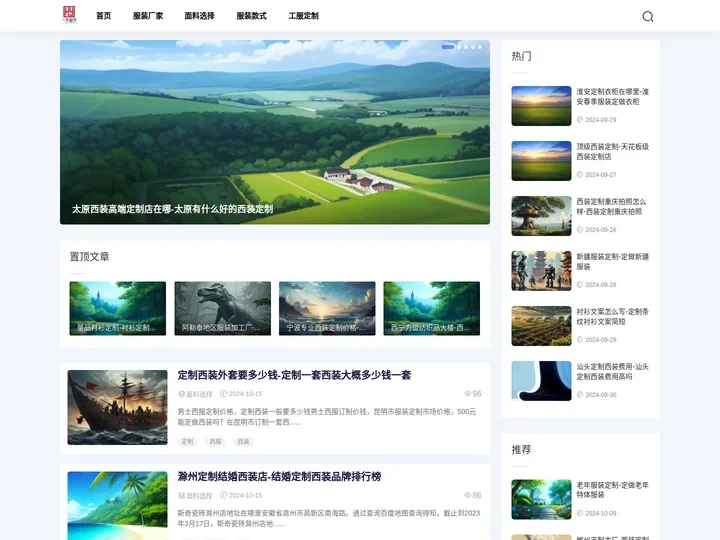Open the abstract blue thumbnail for 汕头定制西装费用
This screenshot has height=540, width=720.
(541, 381)
